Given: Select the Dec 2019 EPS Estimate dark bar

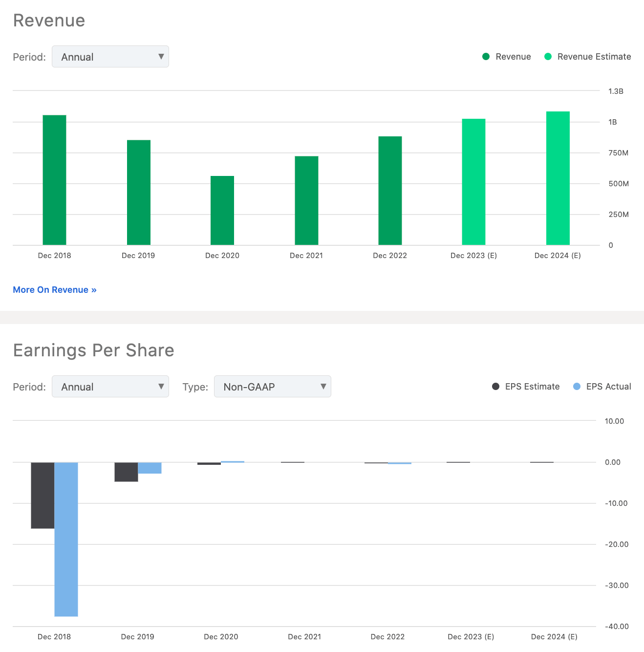Looking at the screenshot, I should coord(126,472).
